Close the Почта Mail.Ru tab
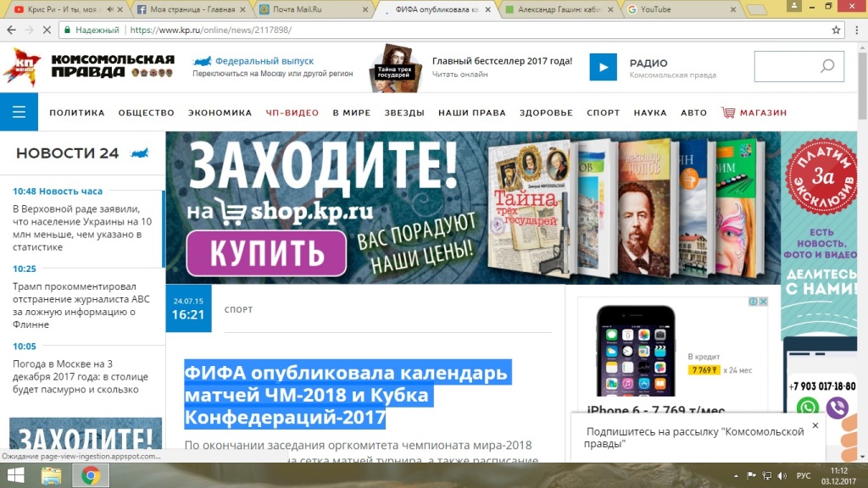 click(x=364, y=9)
